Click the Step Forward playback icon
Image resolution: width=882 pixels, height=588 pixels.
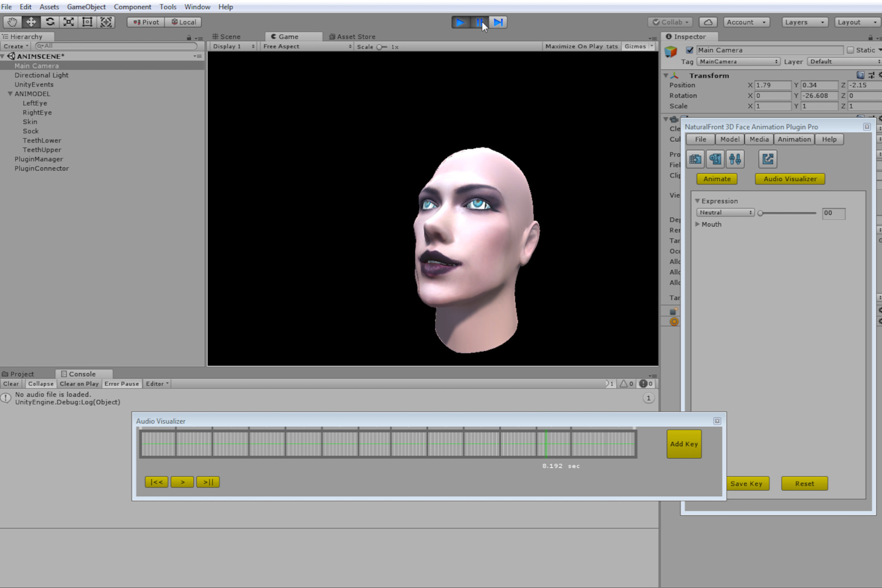(498, 22)
